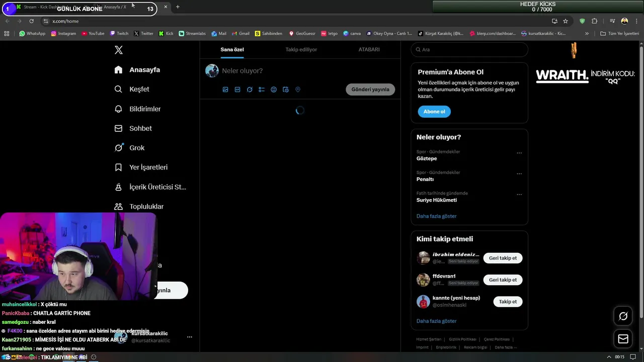Open account menu dots beside kursatkarakilic
The width and height of the screenshot is (644, 362).
pos(190,337)
